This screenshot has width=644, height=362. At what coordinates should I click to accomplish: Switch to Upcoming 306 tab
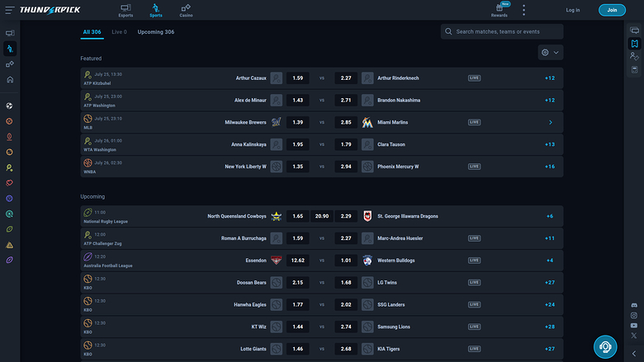click(156, 32)
